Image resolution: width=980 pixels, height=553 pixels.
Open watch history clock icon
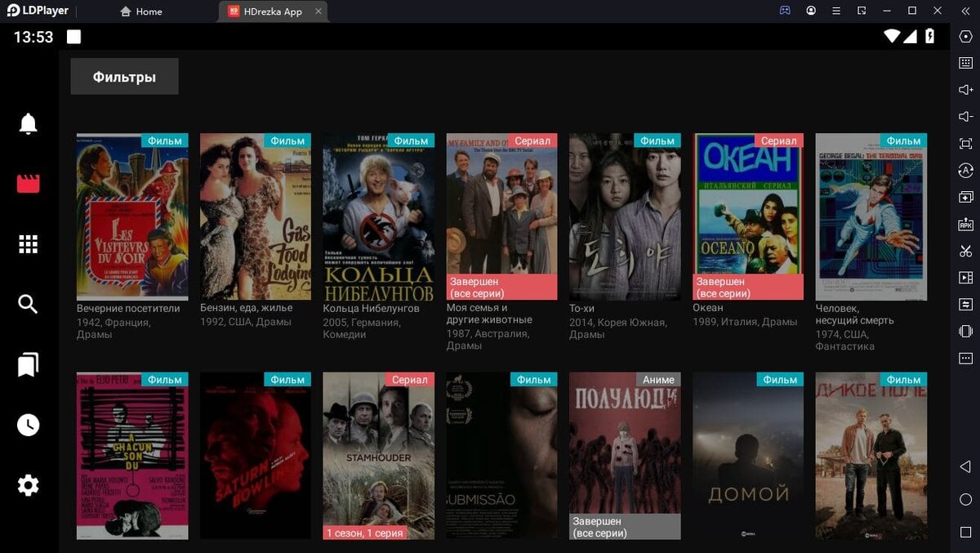pos(29,425)
